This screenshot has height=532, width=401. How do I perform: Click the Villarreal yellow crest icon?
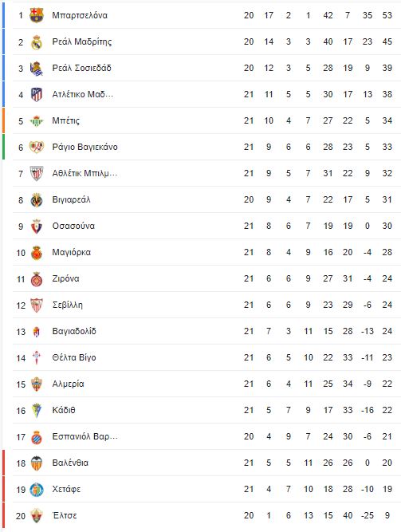point(37,200)
